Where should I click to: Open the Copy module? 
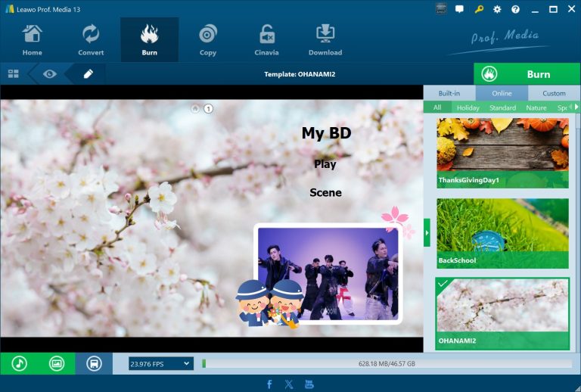point(208,40)
